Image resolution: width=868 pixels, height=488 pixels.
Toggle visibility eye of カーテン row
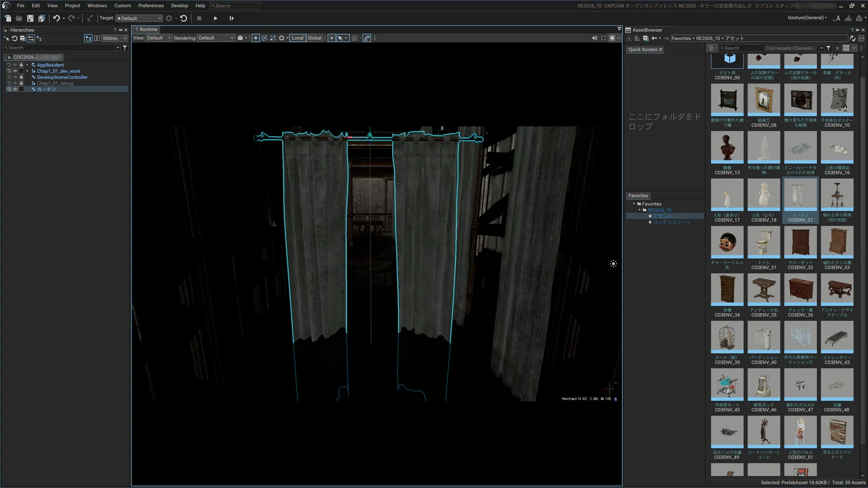coord(15,89)
